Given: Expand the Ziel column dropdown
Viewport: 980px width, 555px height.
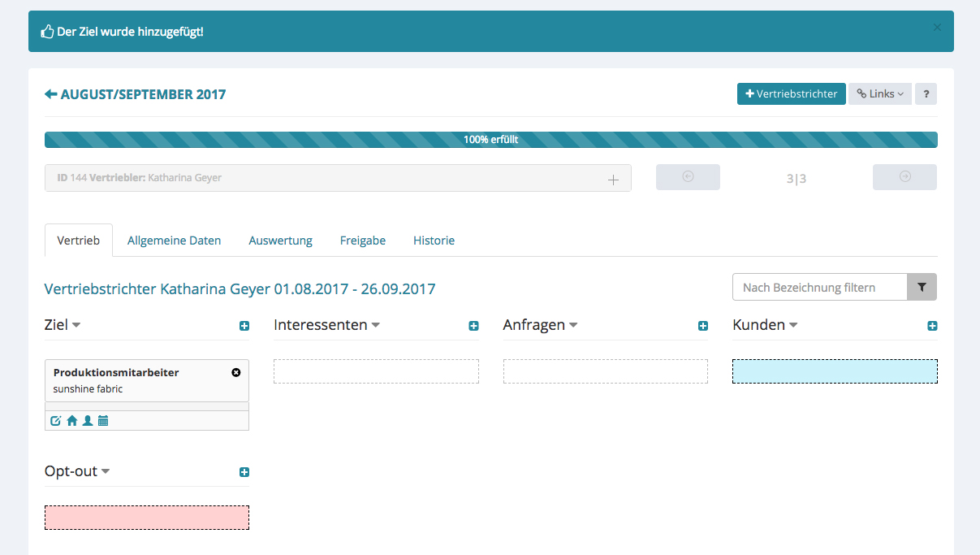Looking at the screenshot, I should click(76, 325).
